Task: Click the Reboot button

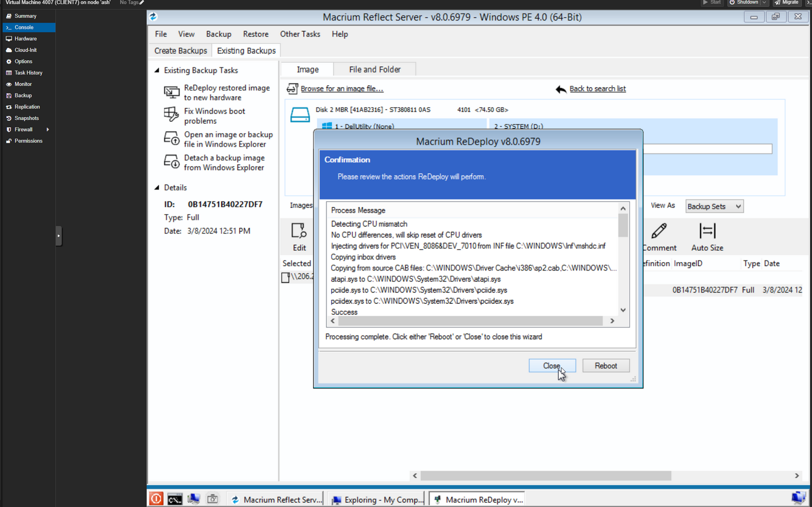Action: tap(606, 365)
